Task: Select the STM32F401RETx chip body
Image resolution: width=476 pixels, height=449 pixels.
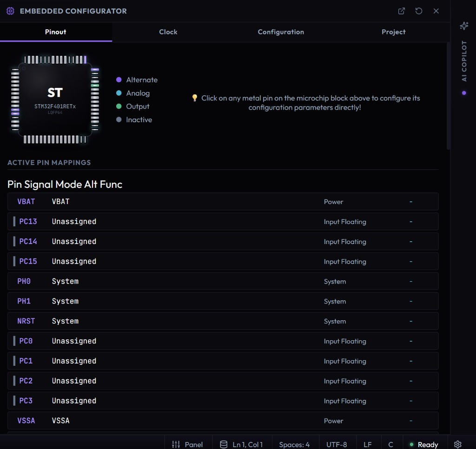Action: point(55,99)
